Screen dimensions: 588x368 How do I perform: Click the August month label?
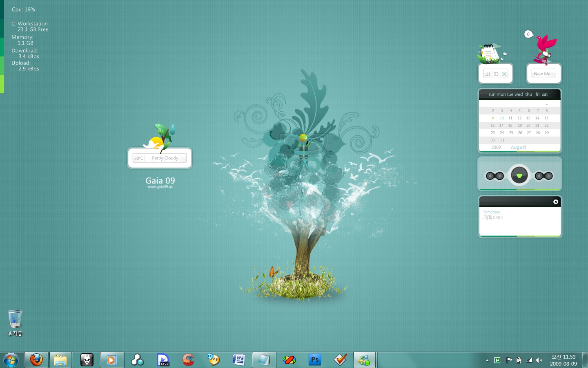click(519, 147)
